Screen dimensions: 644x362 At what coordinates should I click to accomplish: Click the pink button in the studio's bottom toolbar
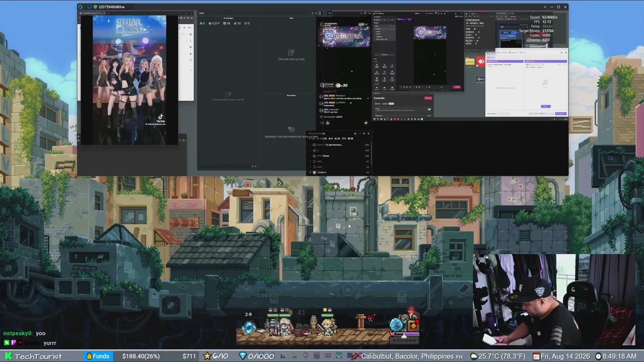coord(457,87)
